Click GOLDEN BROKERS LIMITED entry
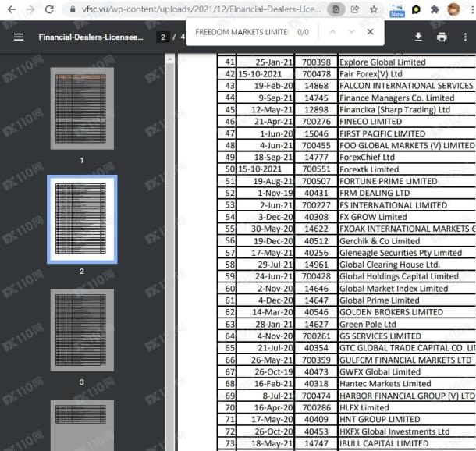Image resolution: width=476 pixels, height=451 pixels. click(391, 312)
